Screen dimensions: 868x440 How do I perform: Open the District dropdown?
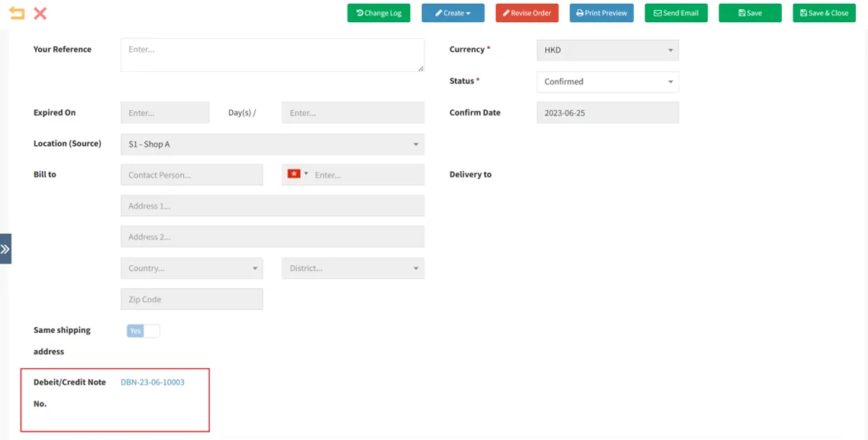click(353, 268)
